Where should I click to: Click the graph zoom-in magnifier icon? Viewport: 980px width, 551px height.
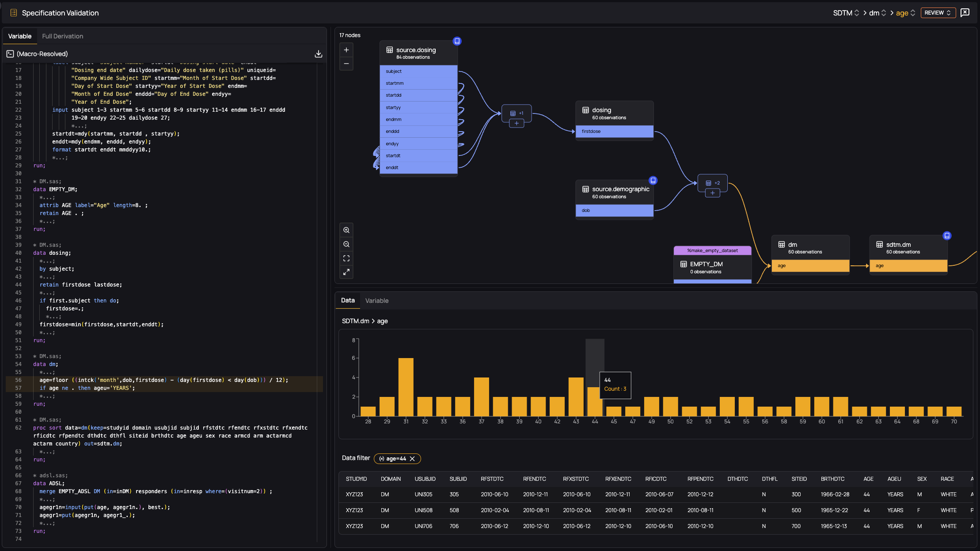coord(346,230)
